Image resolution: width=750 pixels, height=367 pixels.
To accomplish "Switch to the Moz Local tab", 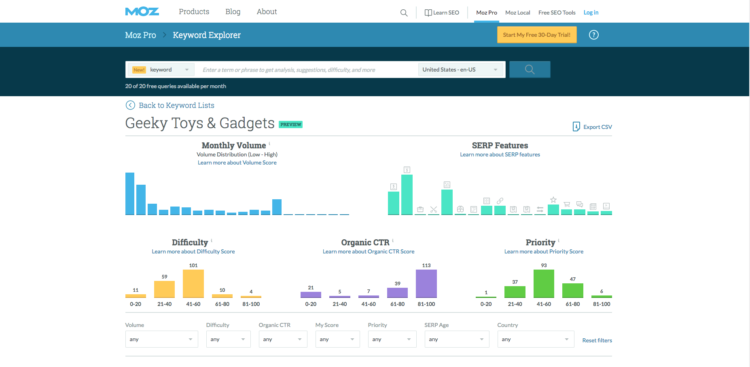I will click(x=518, y=12).
